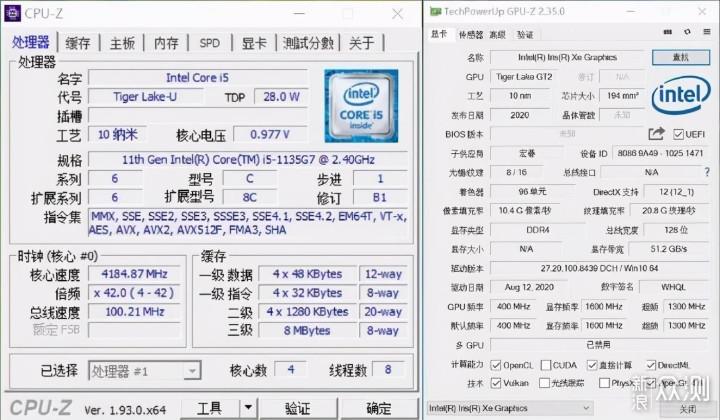Toggle the PhysX checkbox
Viewport: 720px width, 420px height.
[604, 383]
